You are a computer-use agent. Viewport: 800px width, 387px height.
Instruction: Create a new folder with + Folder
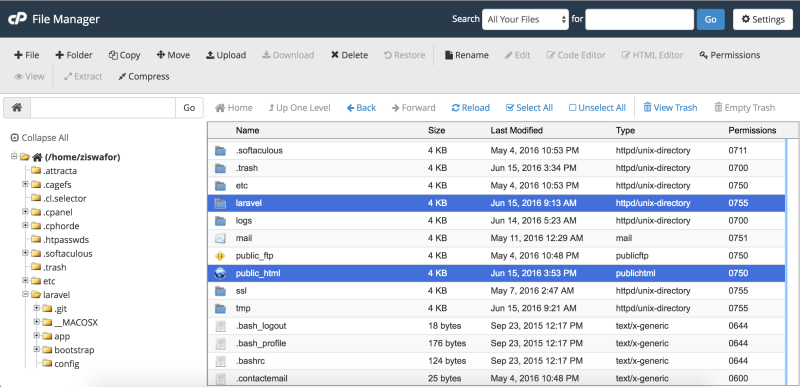pos(74,55)
